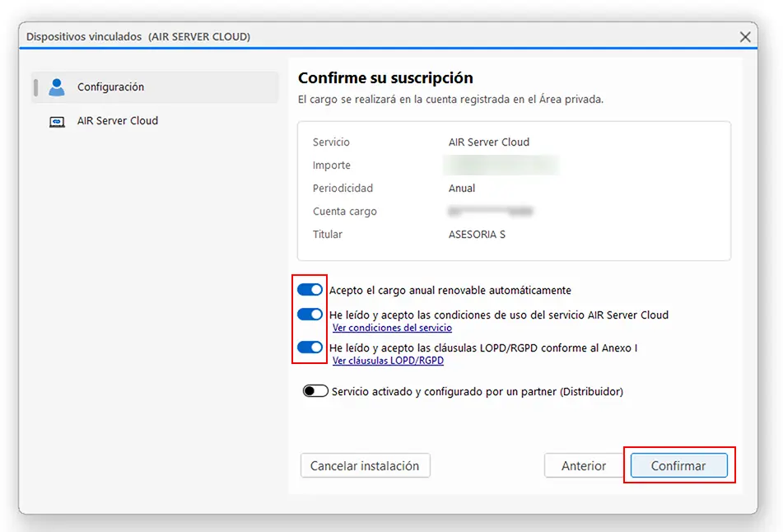Open AIR Server Cloud sidebar section
Image resolution: width=783 pixels, height=532 pixels.
[155, 121]
